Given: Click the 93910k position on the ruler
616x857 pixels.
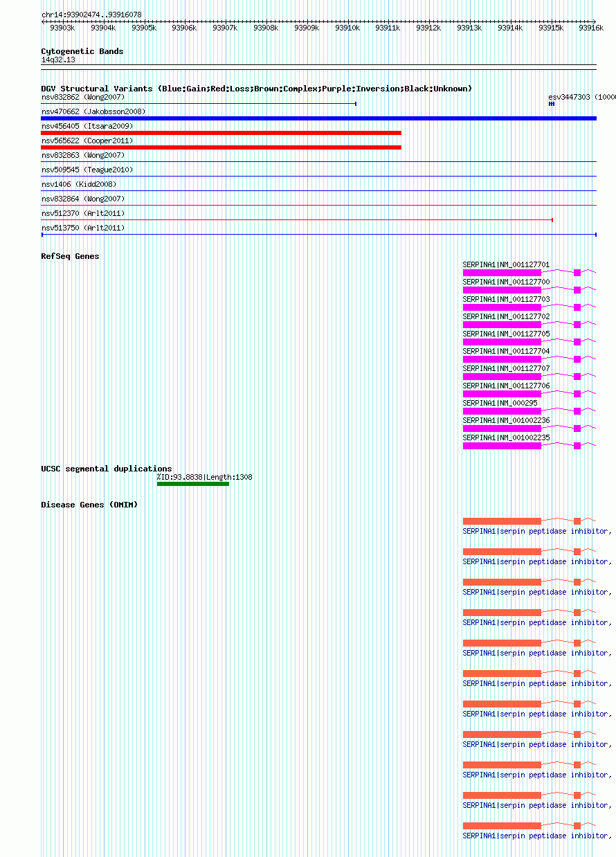Looking at the screenshot, I should [347, 28].
